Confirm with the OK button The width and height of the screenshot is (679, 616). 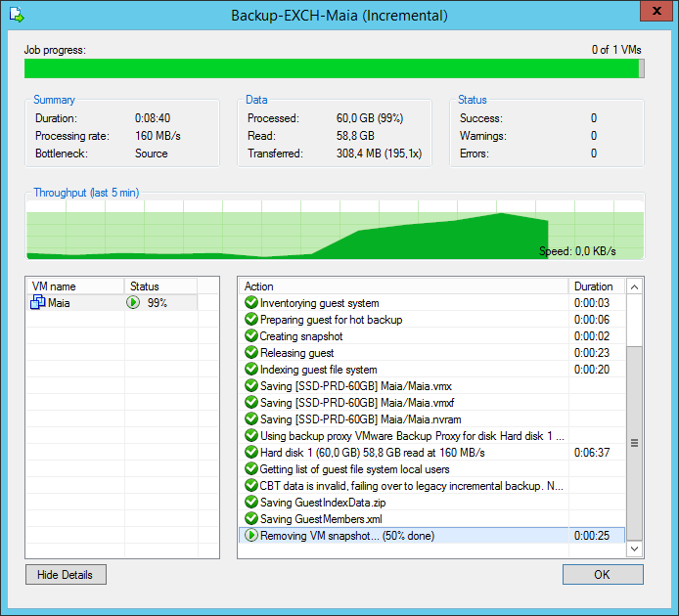point(603,575)
